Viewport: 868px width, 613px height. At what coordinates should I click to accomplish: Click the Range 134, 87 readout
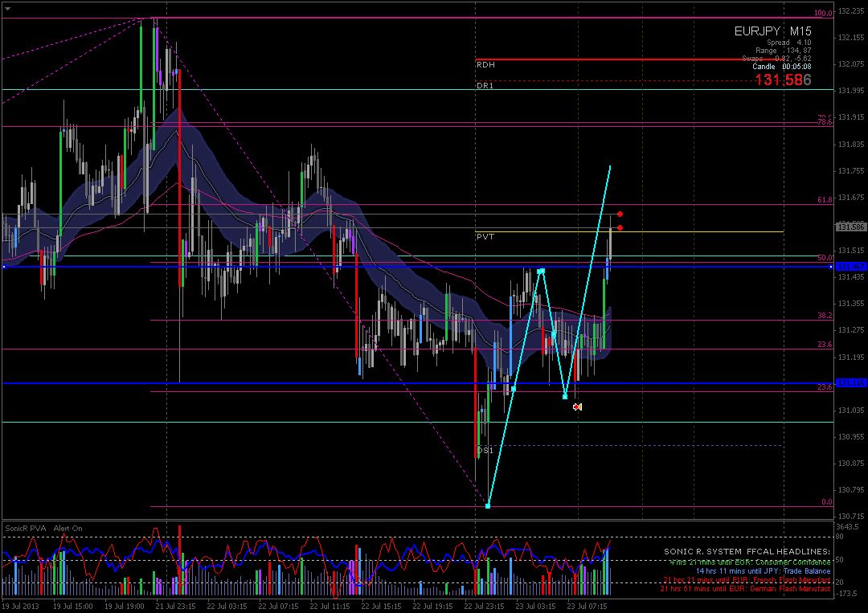784,51
